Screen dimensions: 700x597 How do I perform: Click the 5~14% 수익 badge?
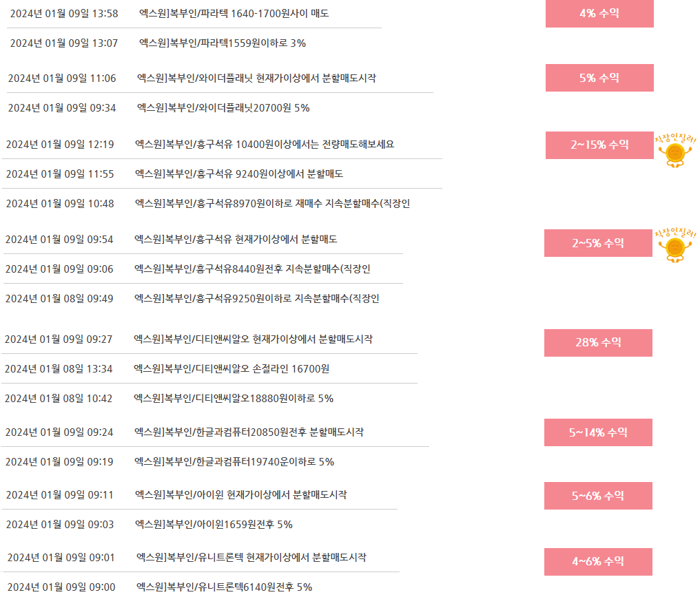tap(598, 432)
